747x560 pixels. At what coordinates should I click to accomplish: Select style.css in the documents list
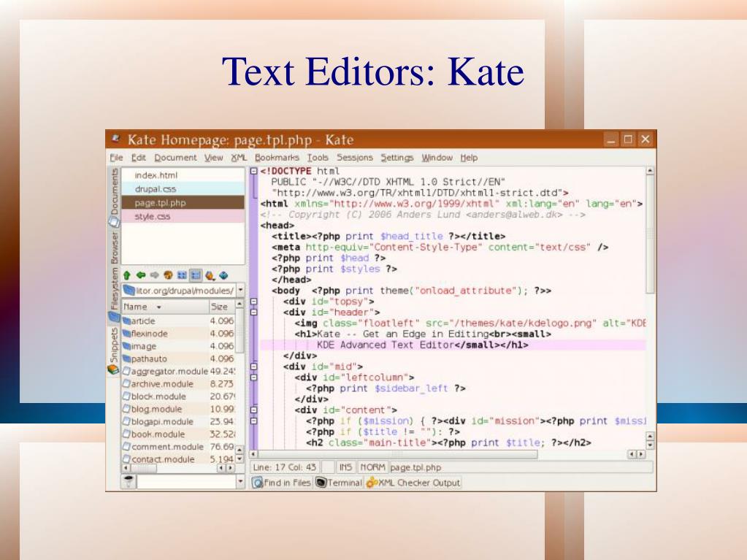(183, 217)
